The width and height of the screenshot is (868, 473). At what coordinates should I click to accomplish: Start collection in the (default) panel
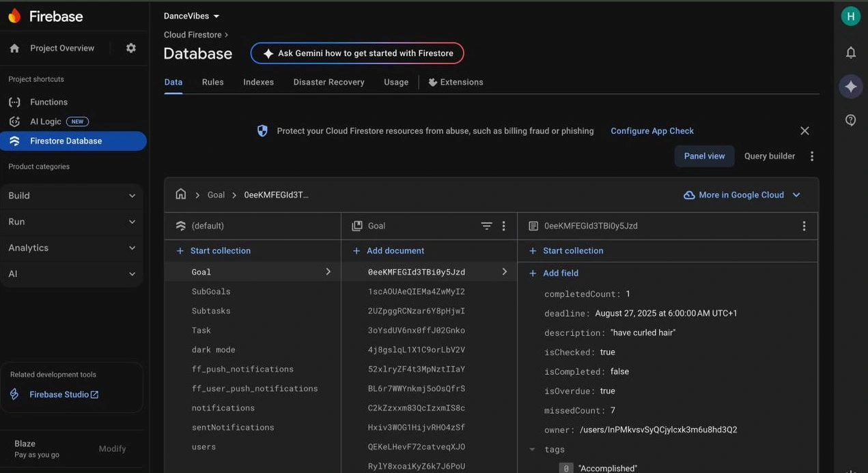pos(214,250)
